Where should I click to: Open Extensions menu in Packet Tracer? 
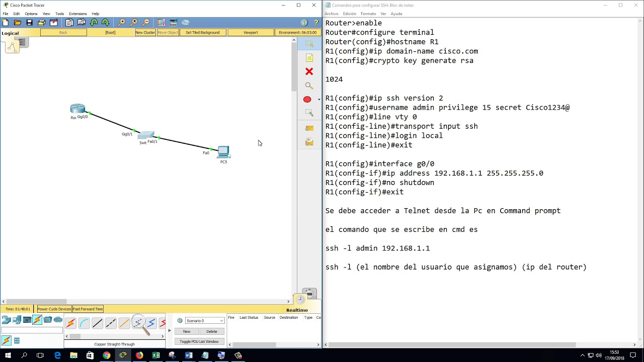click(x=77, y=14)
